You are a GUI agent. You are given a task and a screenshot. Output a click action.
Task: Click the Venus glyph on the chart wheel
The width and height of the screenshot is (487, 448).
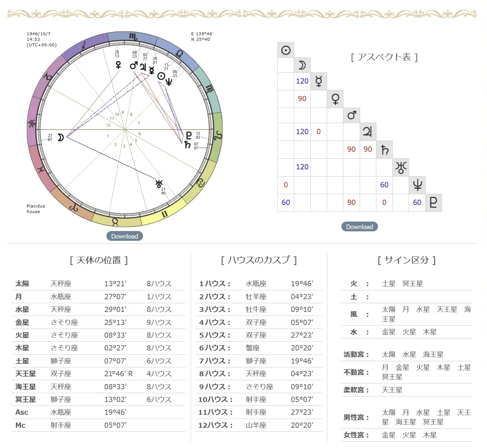pos(118,65)
